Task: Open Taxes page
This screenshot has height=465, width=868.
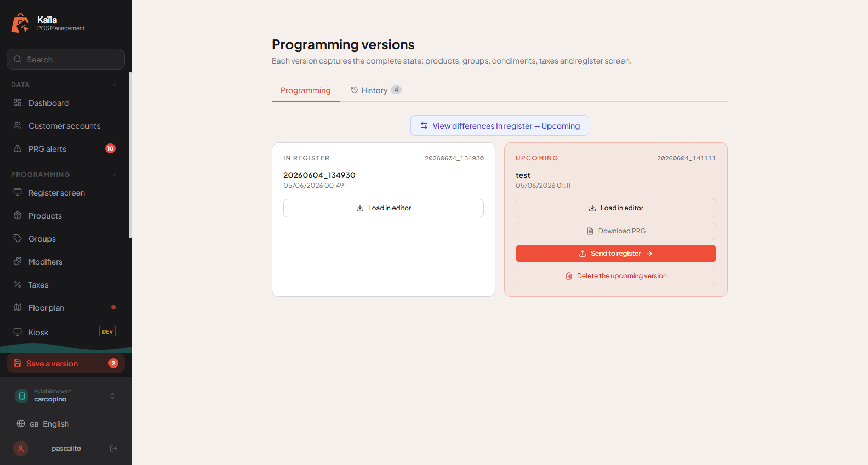Action: [x=66, y=285]
